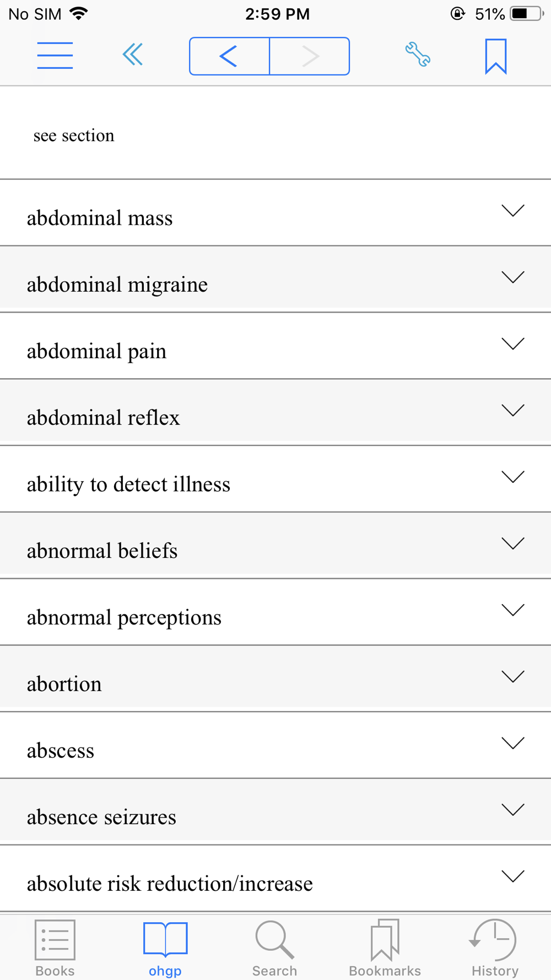Bookmark this page with ribbon icon
The image size is (551, 980).
tap(496, 56)
